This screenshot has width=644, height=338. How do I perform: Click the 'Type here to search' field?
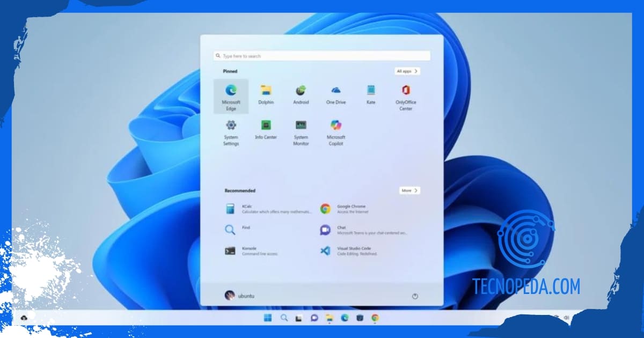pos(322,56)
